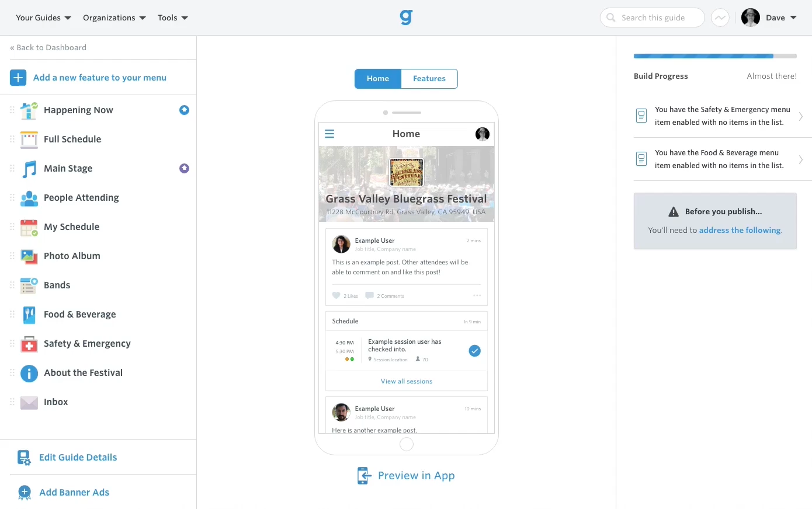Click the profile avatar in phone preview
812x509 pixels.
point(483,134)
